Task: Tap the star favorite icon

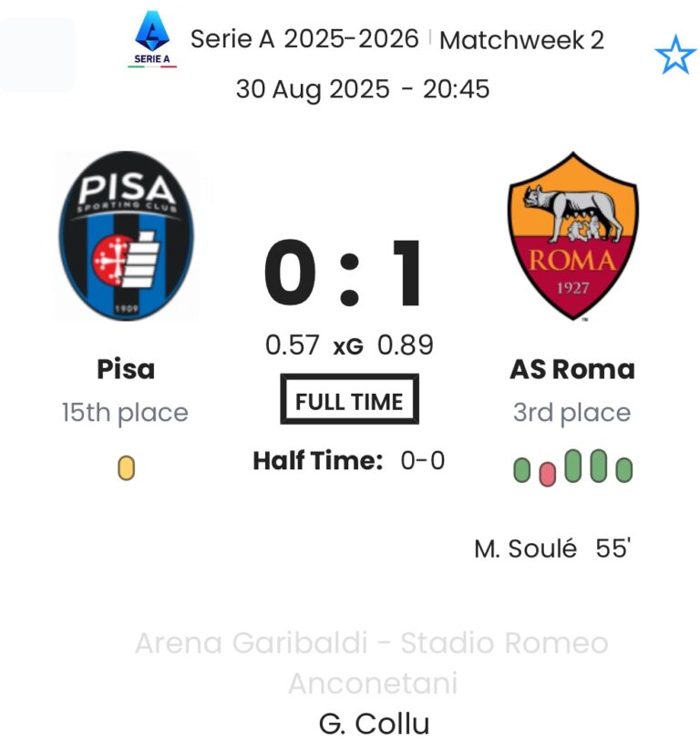Action: tap(675, 57)
